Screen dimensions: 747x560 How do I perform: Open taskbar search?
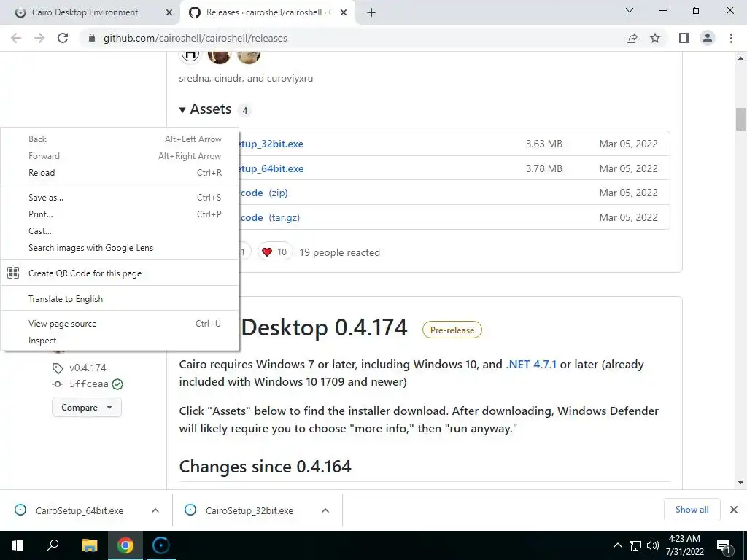(53, 545)
